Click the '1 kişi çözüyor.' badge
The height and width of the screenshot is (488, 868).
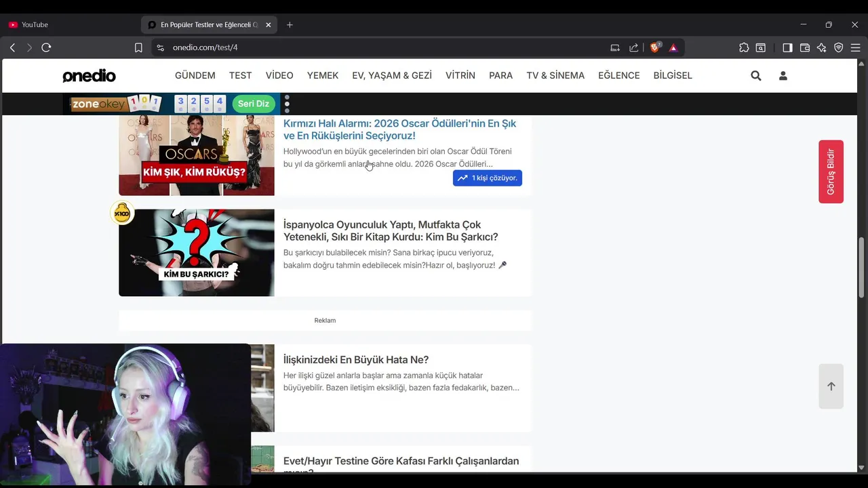[488, 178]
